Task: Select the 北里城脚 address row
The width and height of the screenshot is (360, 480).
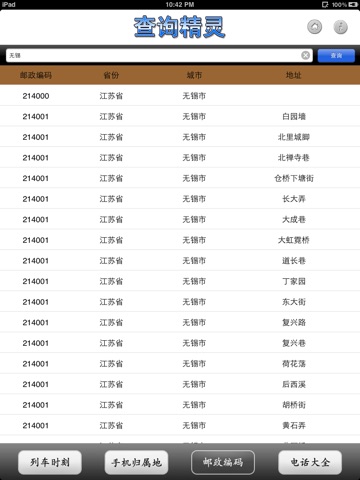Action: pos(180,137)
